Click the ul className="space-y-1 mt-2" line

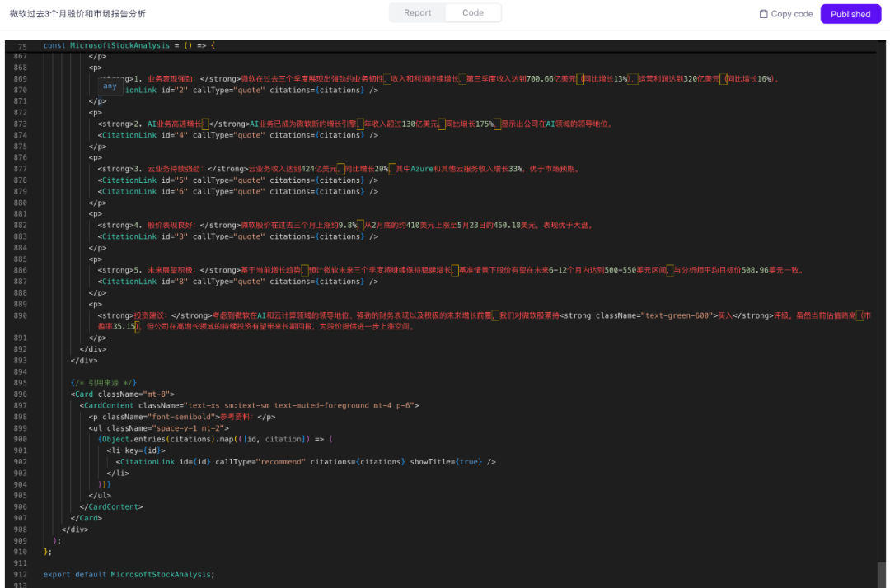[159, 428]
